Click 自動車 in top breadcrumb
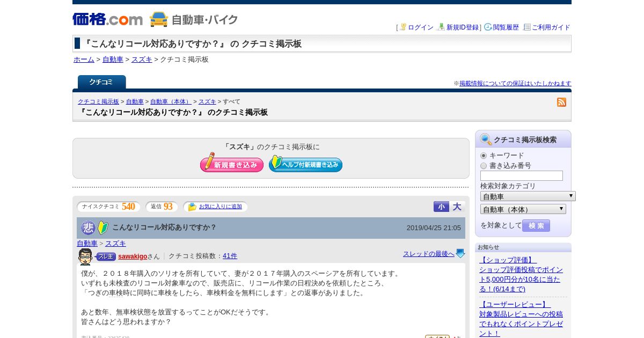The width and height of the screenshot is (644, 338). click(x=113, y=60)
